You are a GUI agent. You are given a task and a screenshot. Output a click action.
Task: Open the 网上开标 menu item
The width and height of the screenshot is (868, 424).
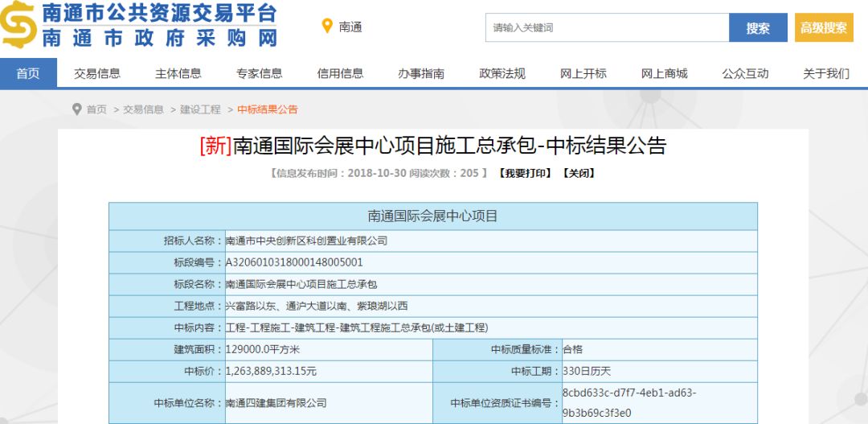tap(583, 73)
